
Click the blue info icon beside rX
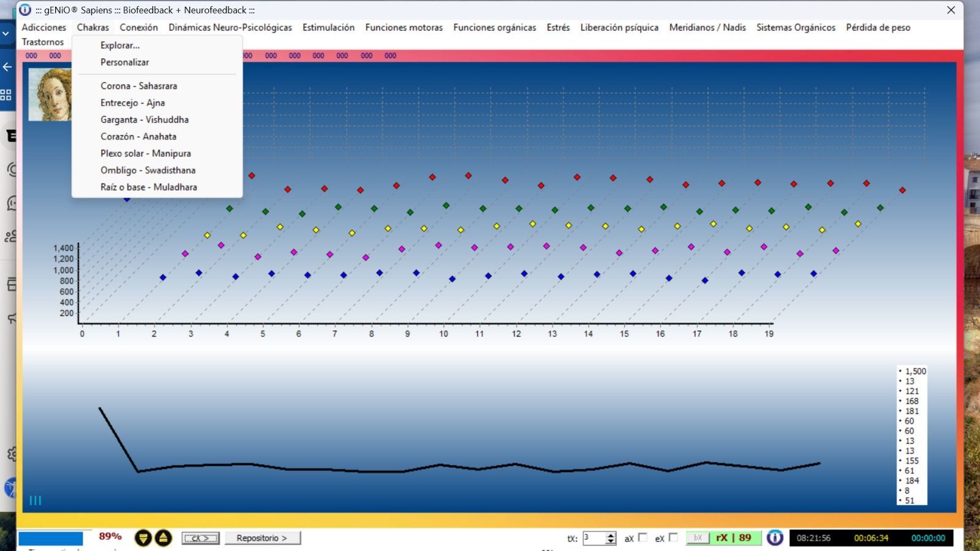(775, 538)
